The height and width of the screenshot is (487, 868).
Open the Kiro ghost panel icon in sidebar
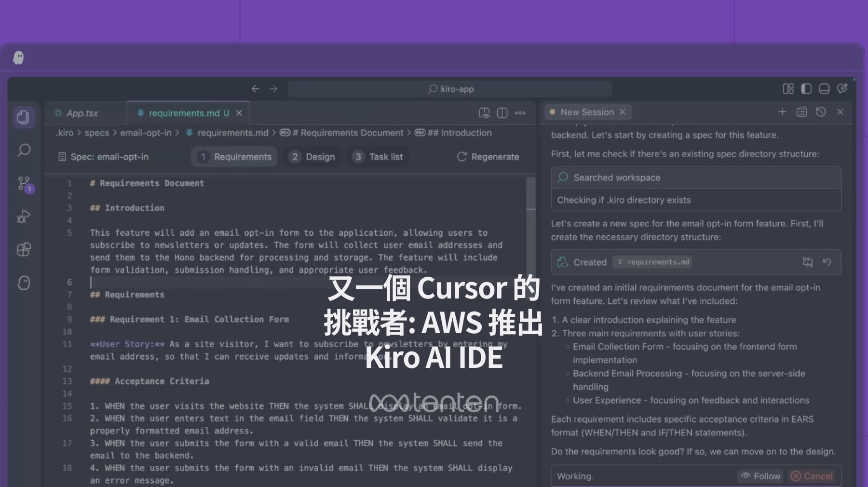24,283
